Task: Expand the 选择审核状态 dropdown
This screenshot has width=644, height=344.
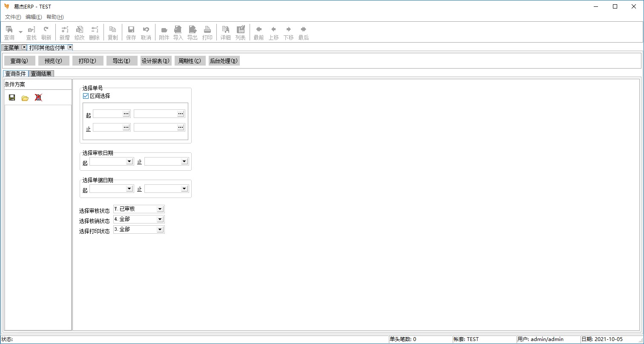Action: point(160,209)
